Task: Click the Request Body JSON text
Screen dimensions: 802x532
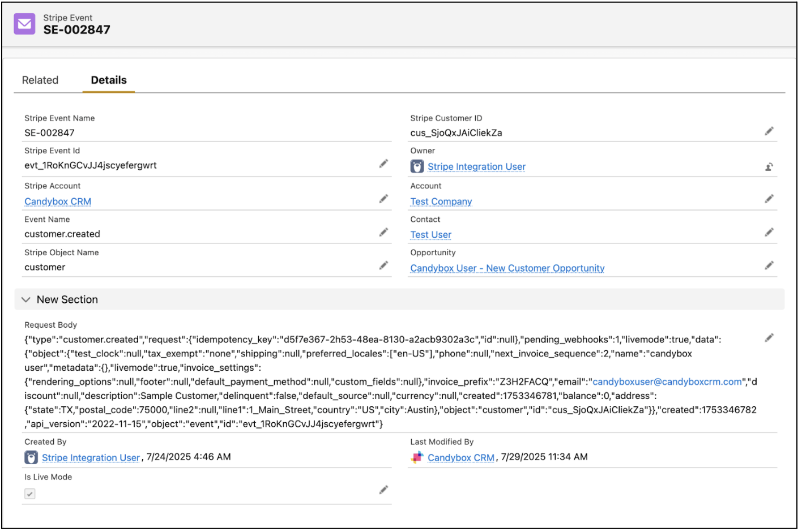Action: 391,382
